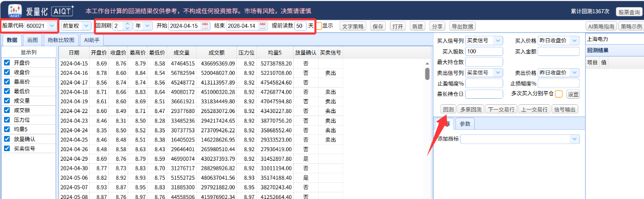Switch to the 指数比较图 tab
The height and width of the screenshot is (199, 644).
(x=61, y=40)
